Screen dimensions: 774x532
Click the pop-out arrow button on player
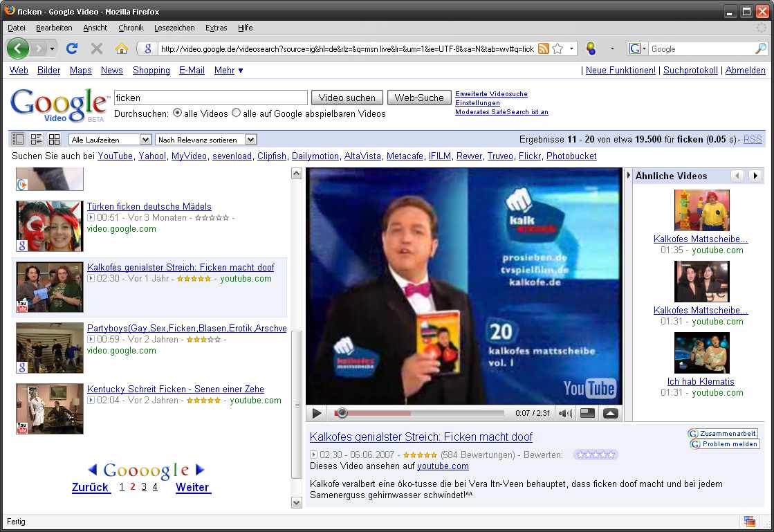(611, 413)
